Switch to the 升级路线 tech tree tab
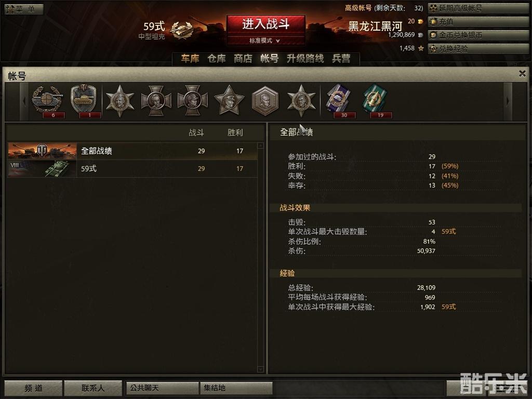 pos(305,58)
